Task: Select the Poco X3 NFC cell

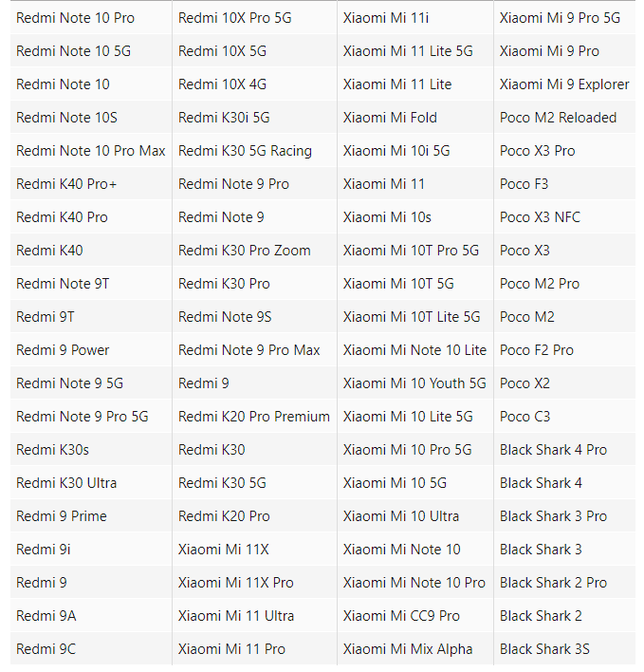Action: [540, 217]
